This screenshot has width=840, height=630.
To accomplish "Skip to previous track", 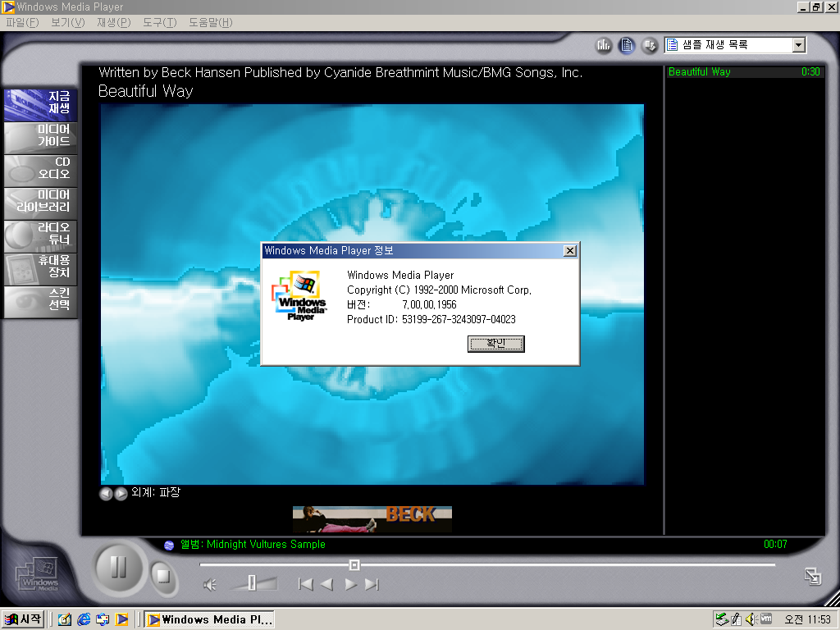I will coord(305,584).
